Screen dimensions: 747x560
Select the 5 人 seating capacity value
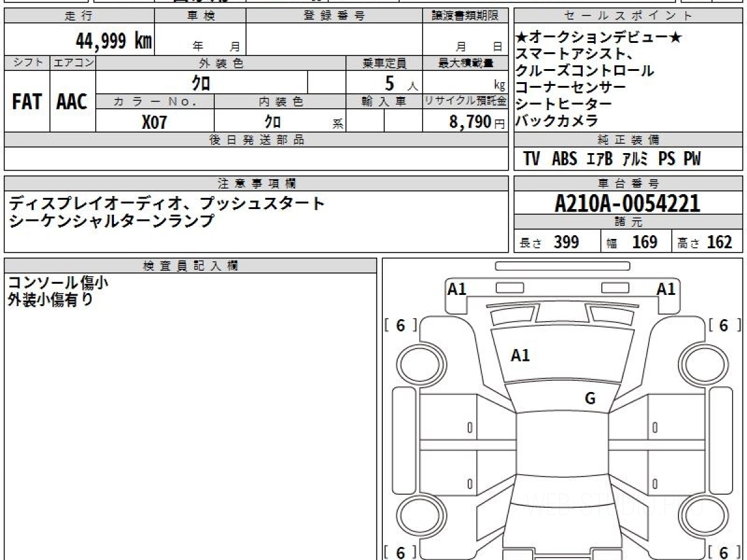point(402,83)
